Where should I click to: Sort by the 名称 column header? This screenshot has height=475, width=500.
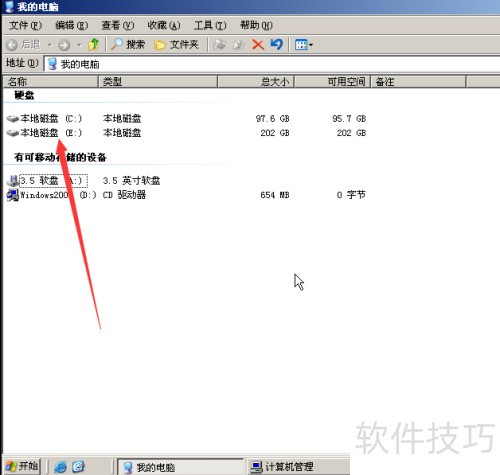click(51, 82)
